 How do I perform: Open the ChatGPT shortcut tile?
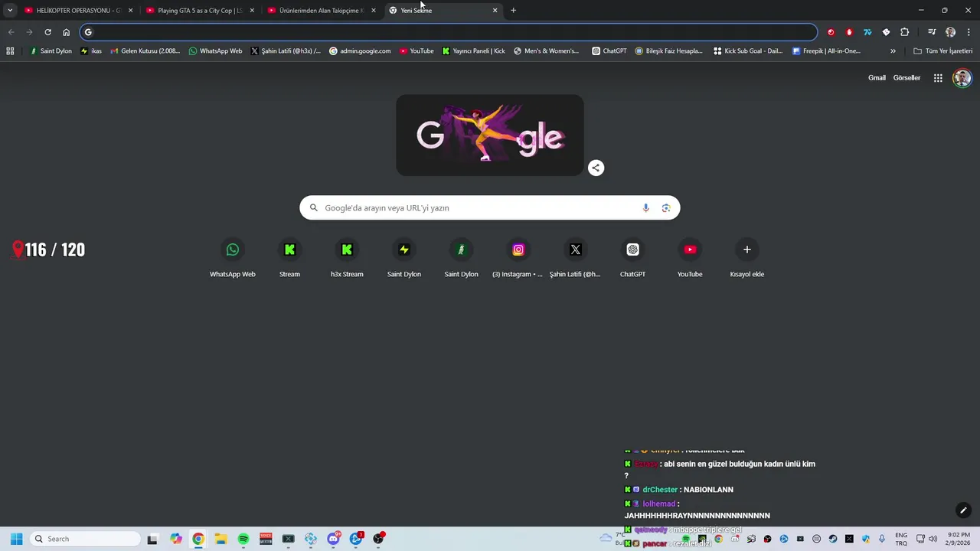coord(632,258)
